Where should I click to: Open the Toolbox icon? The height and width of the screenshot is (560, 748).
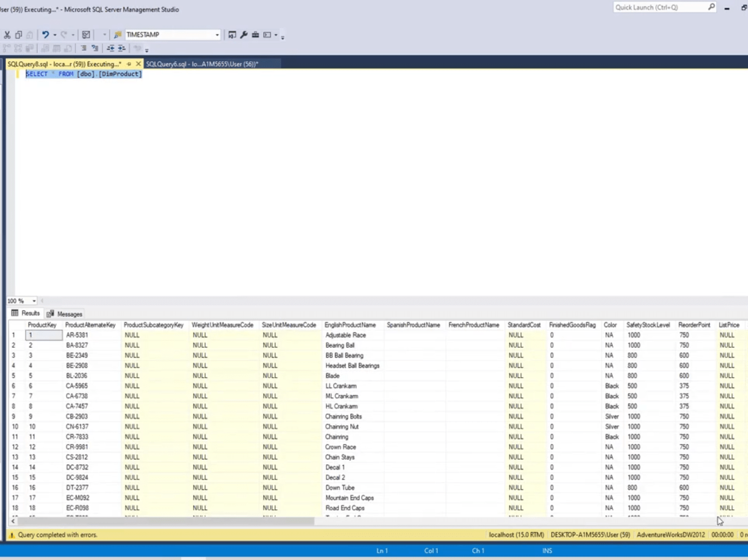pyautogui.click(x=255, y=35)
